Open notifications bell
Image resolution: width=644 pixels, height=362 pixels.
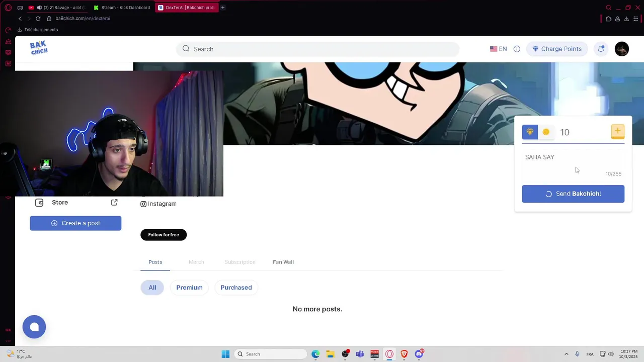point(601,49)
